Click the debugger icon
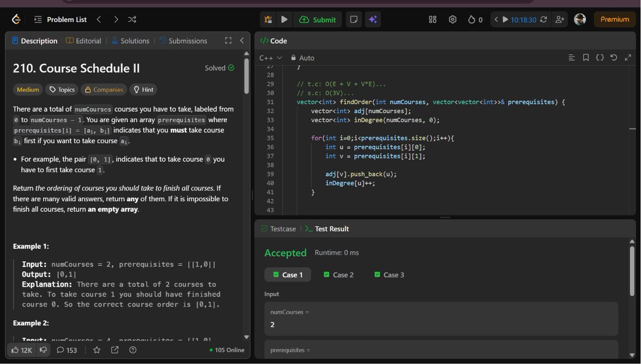This screenshot has height=364, width=641. click(x=269, y=20)
